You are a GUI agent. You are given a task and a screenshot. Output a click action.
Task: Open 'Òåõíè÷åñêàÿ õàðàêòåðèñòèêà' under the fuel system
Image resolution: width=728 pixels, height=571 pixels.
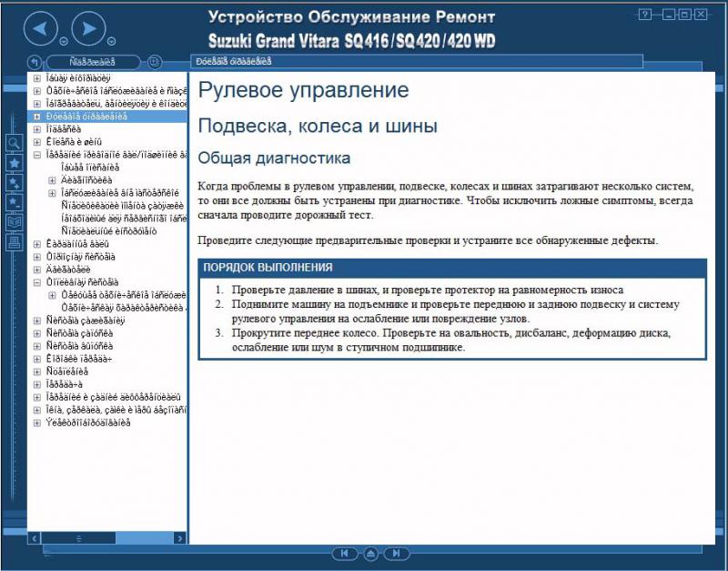click(x=124, y=308)
